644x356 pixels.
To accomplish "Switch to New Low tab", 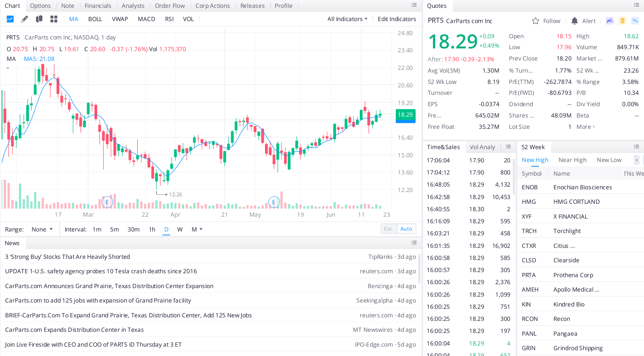I will point(609,160).
